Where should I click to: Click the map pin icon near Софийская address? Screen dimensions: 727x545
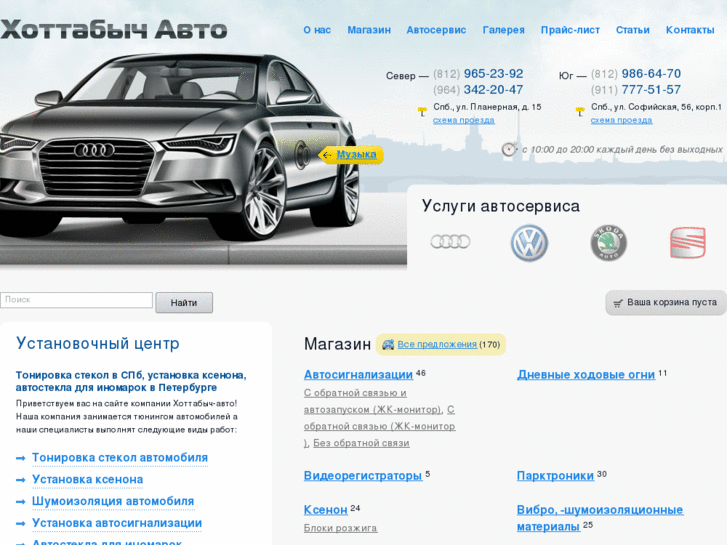pyautogui.click(x=580, y=111)
